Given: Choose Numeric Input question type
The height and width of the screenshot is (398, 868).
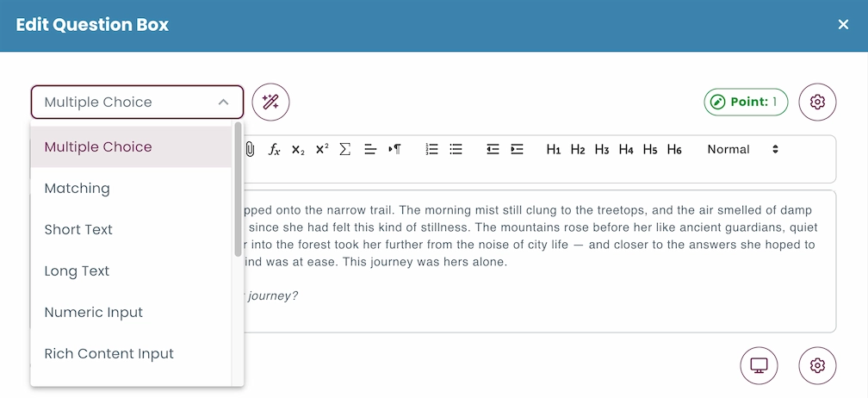Looking at the screenshot, I should coord(131,312).
